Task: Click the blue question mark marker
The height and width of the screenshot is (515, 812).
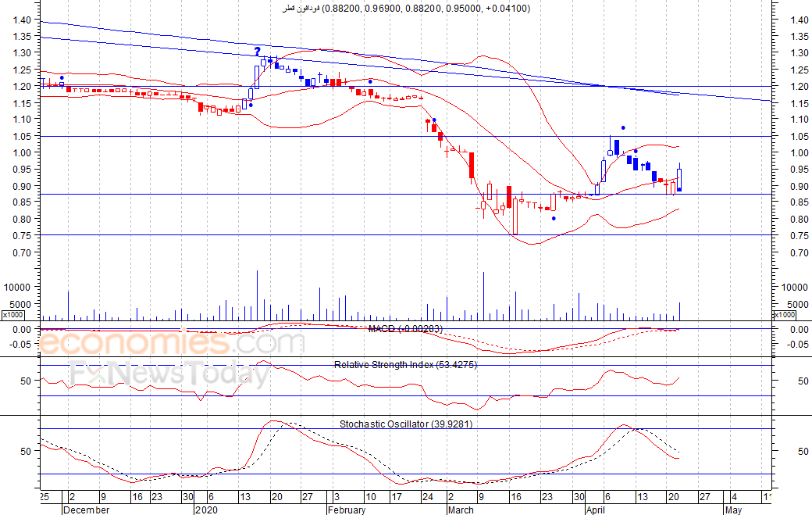Action: [258, 52]
